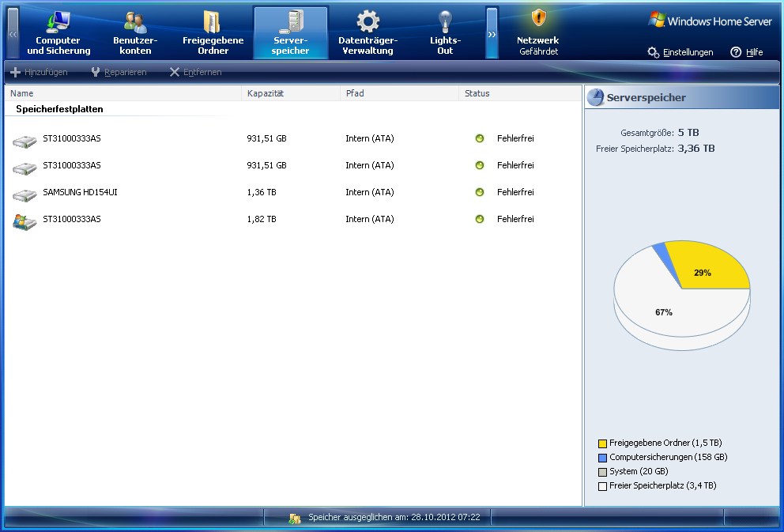Select the system drive icon with Windows flag

[24, 221]
